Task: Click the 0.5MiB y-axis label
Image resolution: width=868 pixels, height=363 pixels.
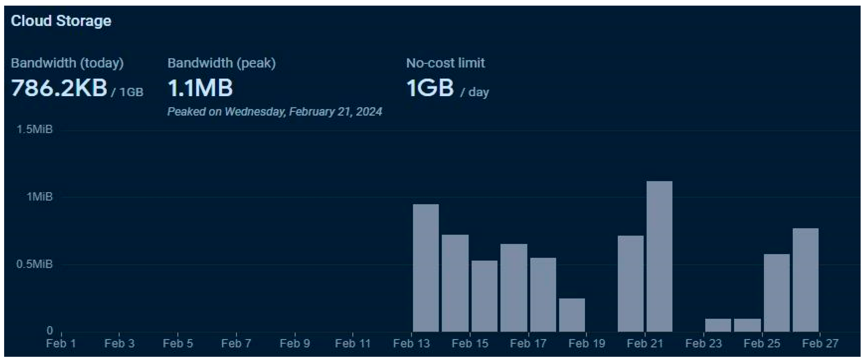Action: [35, 264]
